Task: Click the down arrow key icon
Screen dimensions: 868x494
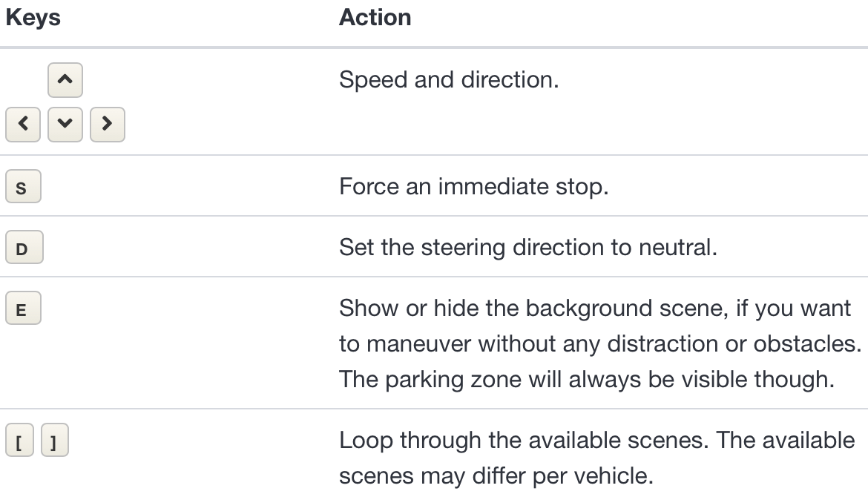Action: coord(65,125)
